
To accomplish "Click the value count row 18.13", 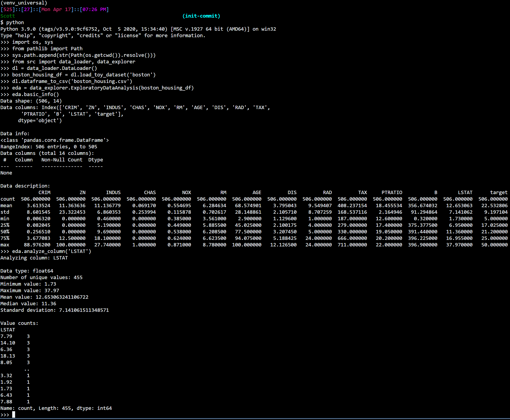I will coord(15,356).
